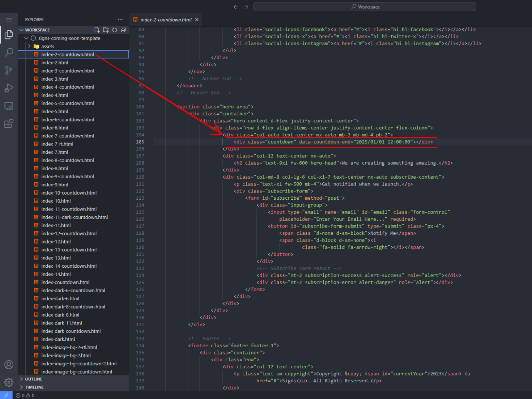532x399 pixels.
Task: Click the Accounts icon
Action: tap(9, 365)
